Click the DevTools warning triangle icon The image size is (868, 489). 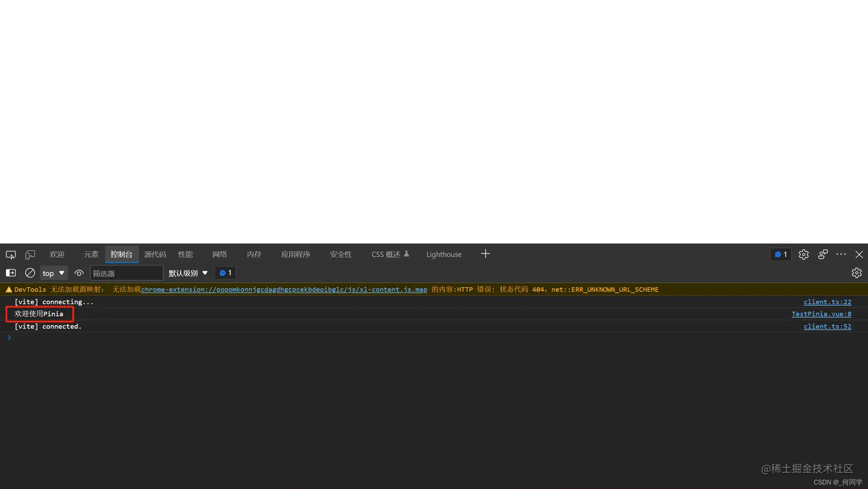coord(9,290)
